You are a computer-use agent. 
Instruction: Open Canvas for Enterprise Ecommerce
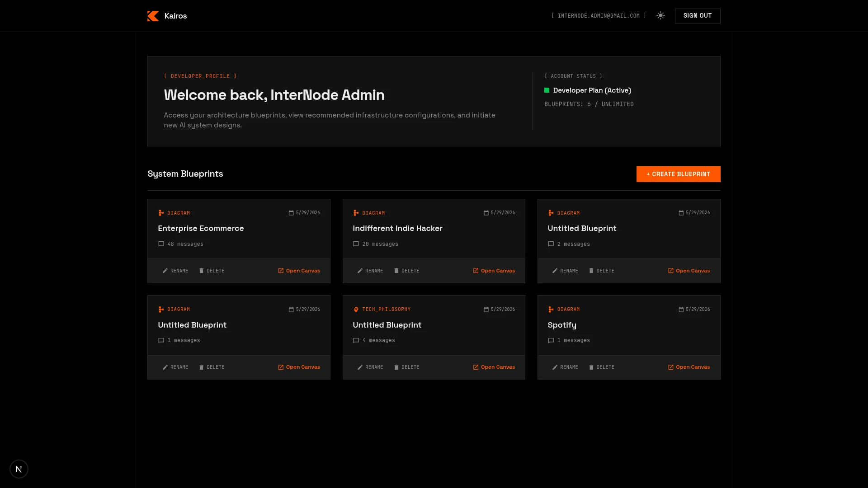(299, 271)
